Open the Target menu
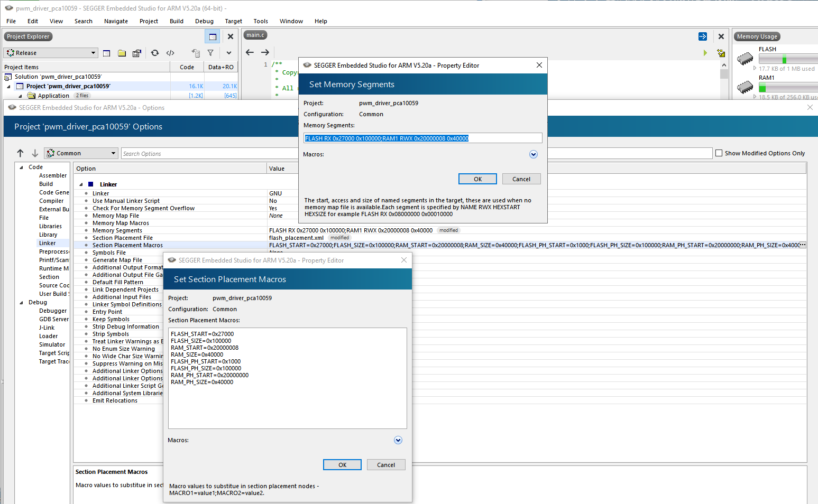The height and width of the screenshot is (504, 818). [x=233, y=21]
